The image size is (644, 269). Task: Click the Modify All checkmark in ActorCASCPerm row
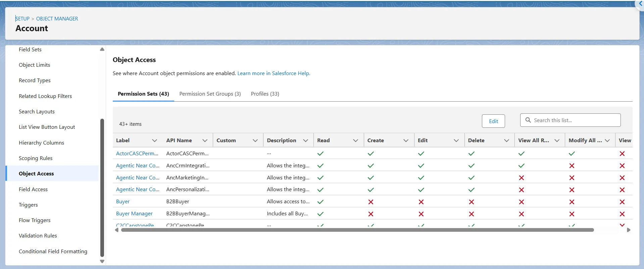click(x=572, y=154)
